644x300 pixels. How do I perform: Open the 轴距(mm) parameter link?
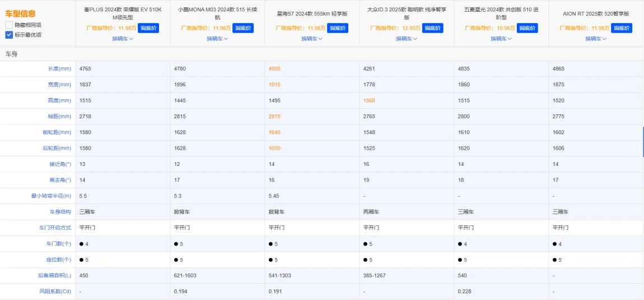59,117
